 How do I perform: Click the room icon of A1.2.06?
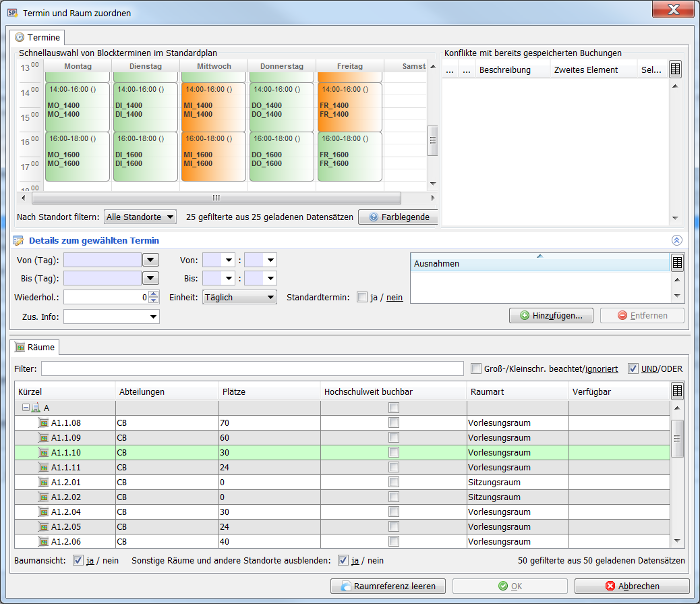pos(43,542)
